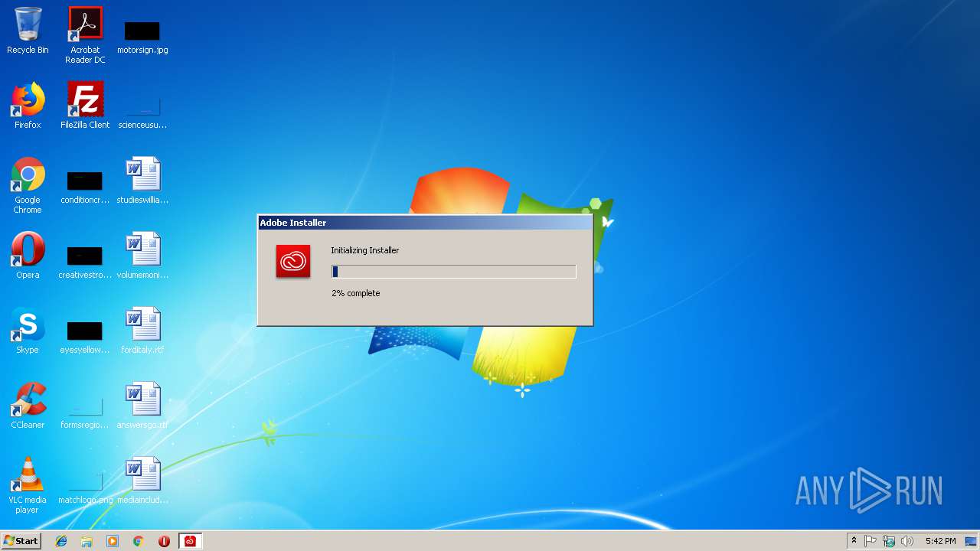Click the Opera desktop shortcut
Screen dimensions: 980x551
pos(28,256)
